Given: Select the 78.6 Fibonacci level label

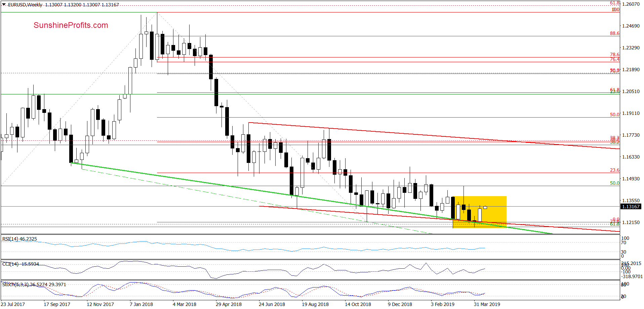Looking at the screenshot, I should [614, 54].
